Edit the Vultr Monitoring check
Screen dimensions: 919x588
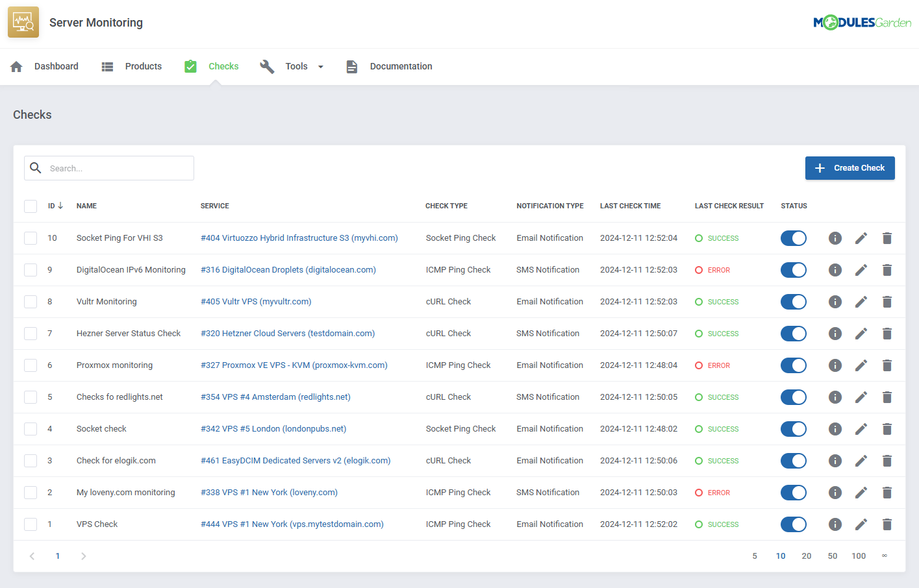[861, 302]
